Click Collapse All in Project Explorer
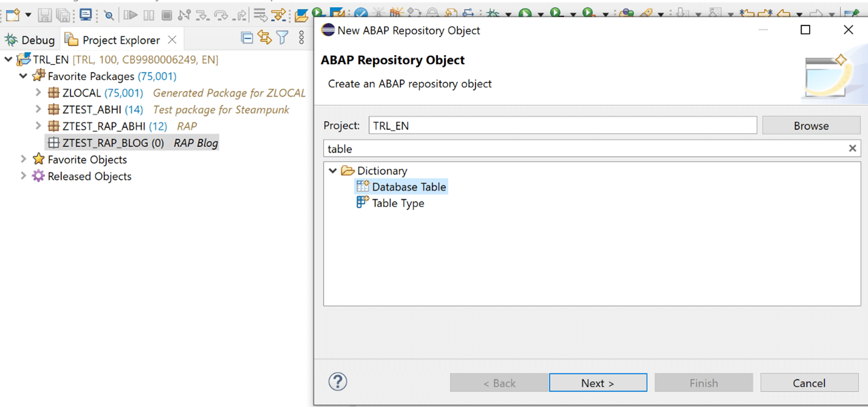868x407 pixels. pyautogui.click(x=247, y=38)
